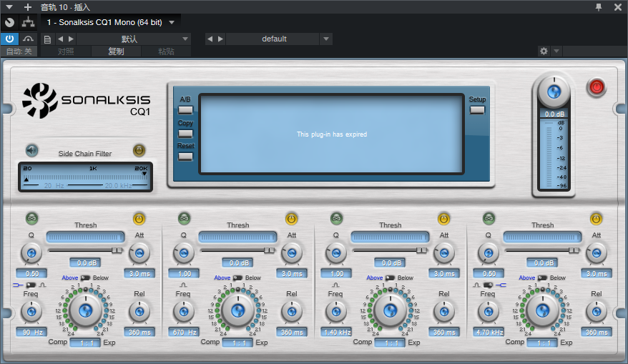
Task: Click band 1 Freq knob at 90 Hz
Action: [31, 312]
